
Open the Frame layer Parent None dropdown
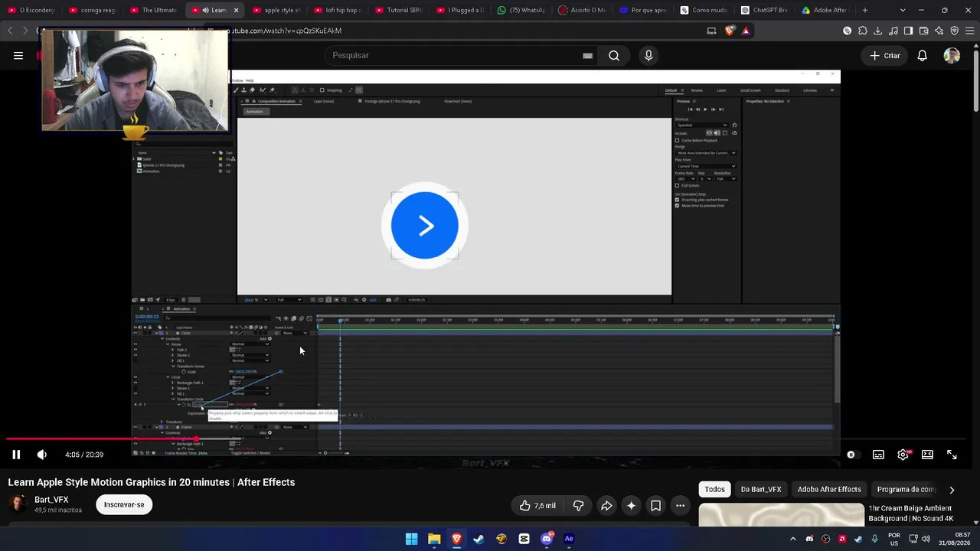point(296,427)
